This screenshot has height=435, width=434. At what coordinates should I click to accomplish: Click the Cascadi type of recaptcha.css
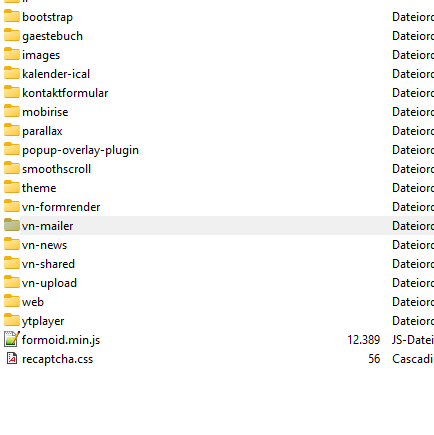pos(413,359)
